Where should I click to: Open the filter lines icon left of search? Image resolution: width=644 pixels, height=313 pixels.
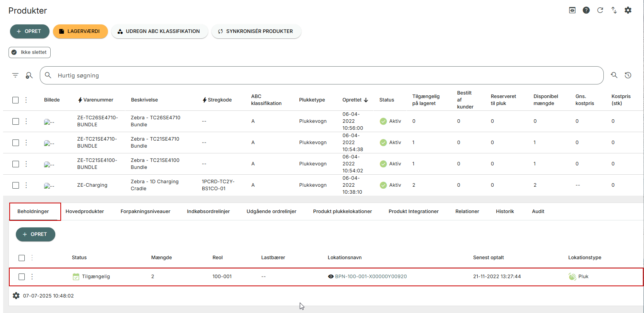pos(15,76)
